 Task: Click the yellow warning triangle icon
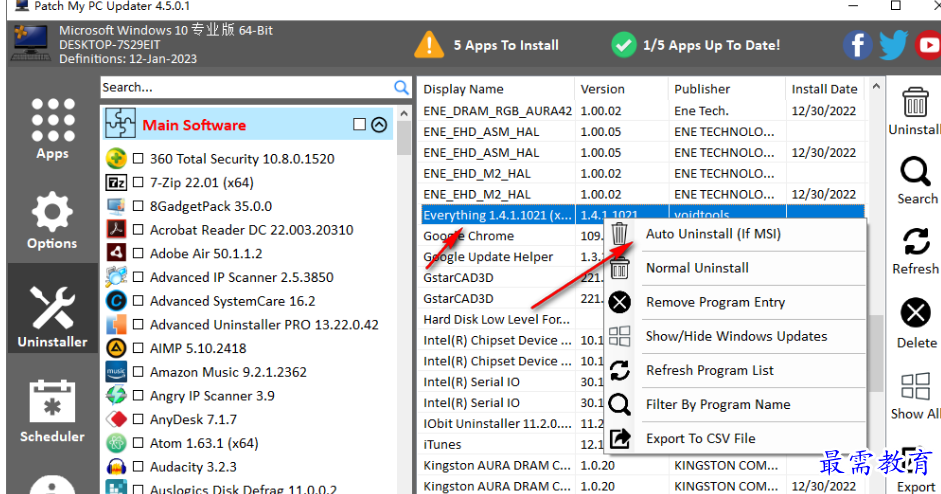pos(428,45)
